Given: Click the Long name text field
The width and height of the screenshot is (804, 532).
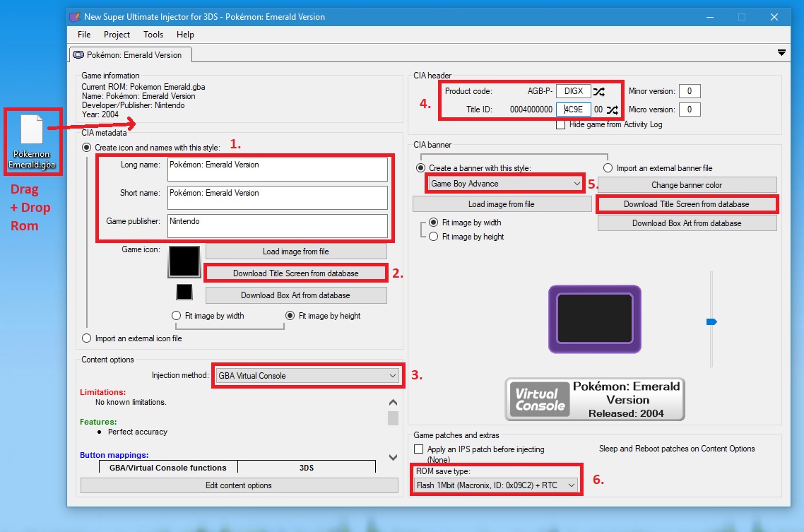Looking at the screenshot, I should [x=278, y=170].
